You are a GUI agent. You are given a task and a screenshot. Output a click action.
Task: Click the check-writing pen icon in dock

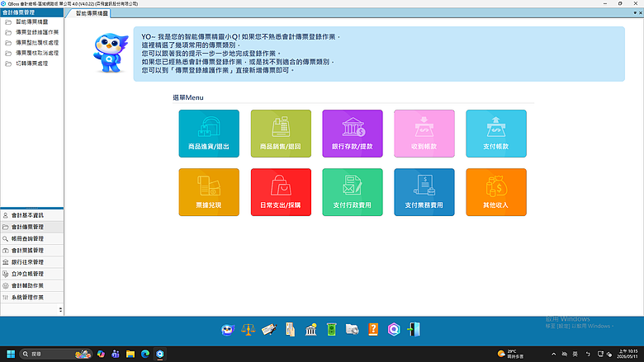point(269,330)
